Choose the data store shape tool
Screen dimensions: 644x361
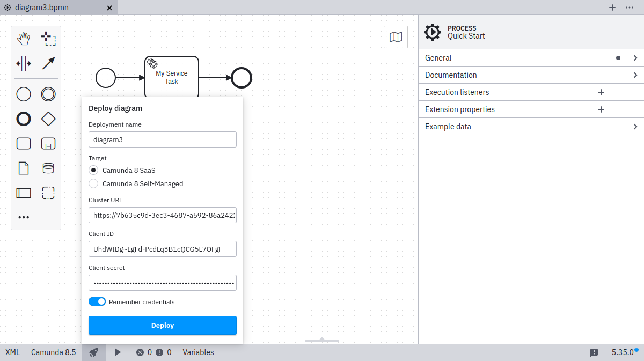point(48,168)
